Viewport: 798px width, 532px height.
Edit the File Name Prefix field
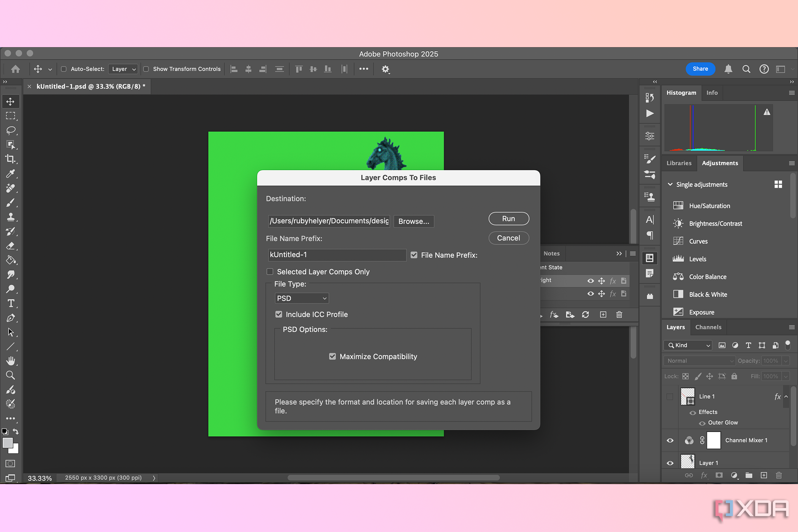pos(337,255)
